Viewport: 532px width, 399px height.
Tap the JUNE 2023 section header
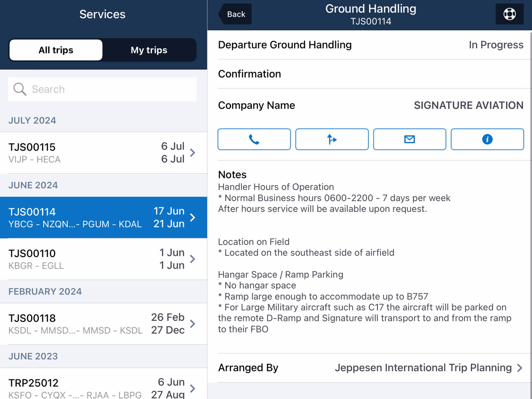[33, 356]
